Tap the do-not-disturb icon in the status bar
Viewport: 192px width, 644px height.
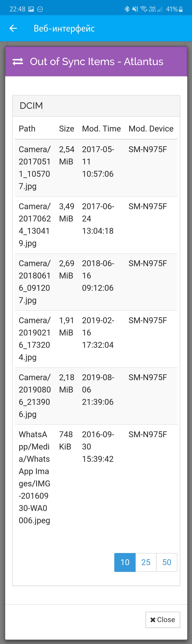40,9
